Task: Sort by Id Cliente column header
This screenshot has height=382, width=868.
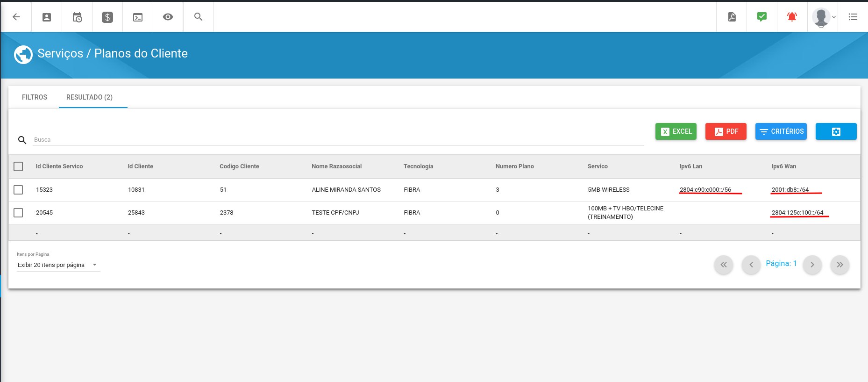Action: click(x=140, y=166)
